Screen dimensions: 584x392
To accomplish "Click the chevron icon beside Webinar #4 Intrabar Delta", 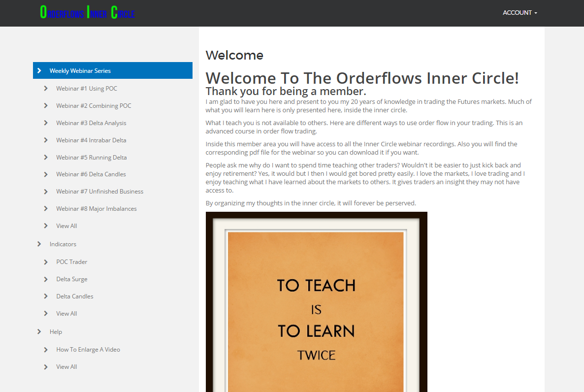I will (x=46, y=140).
